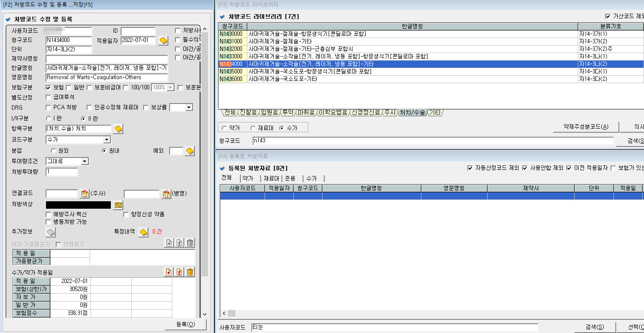Click the 약제주성분코드(A) button
644x333 pixels.
point(586,127)
